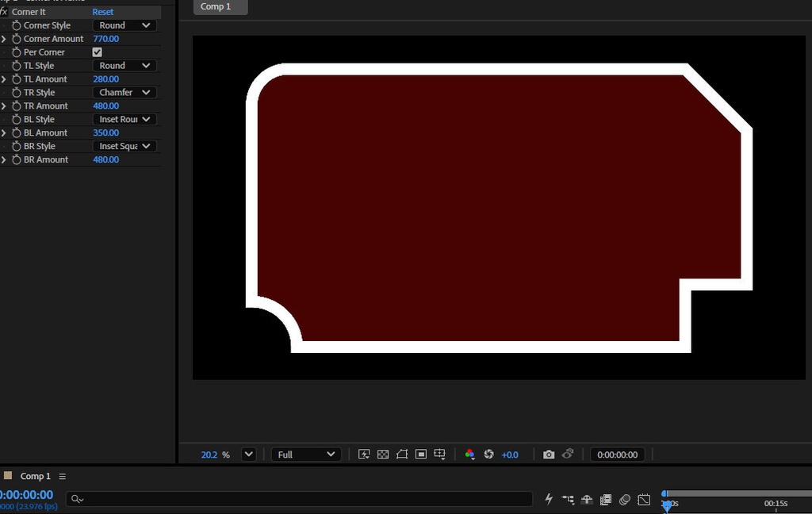Select the Comp 1 timeline tab
Viewport: 812px width, 514px height.
[x=35, y=476]
